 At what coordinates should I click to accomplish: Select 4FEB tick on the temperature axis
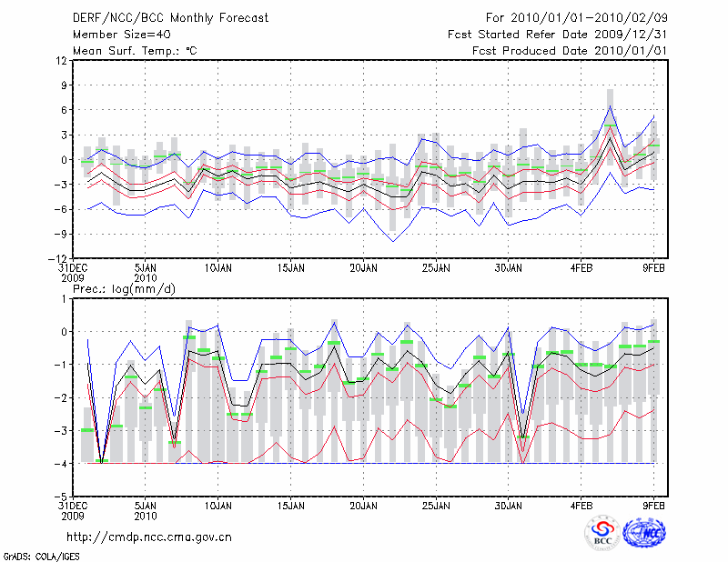point(582,268)
